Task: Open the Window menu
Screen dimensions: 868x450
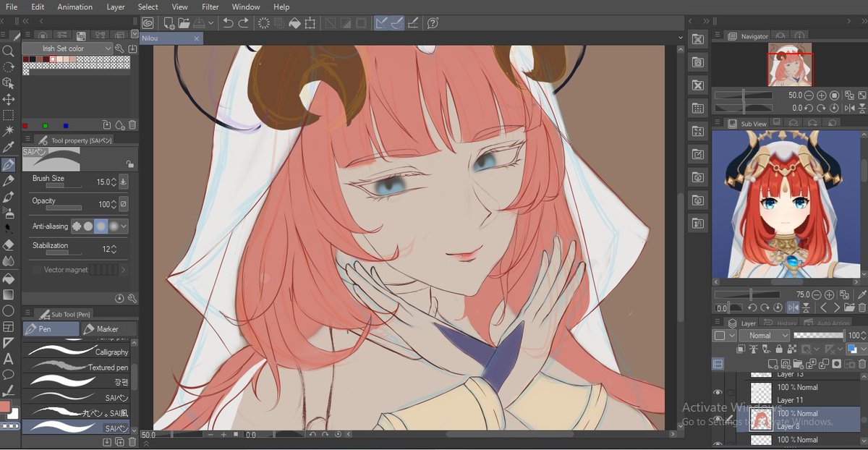Action: tap(246, 7)
